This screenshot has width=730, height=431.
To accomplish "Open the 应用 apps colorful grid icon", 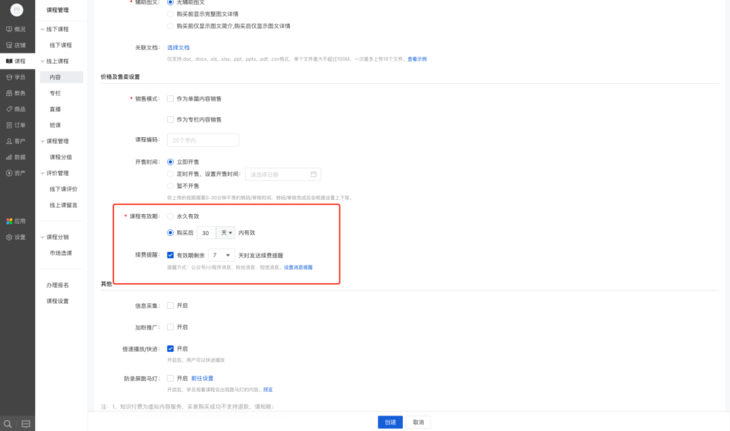I will (x=9, y=221).
